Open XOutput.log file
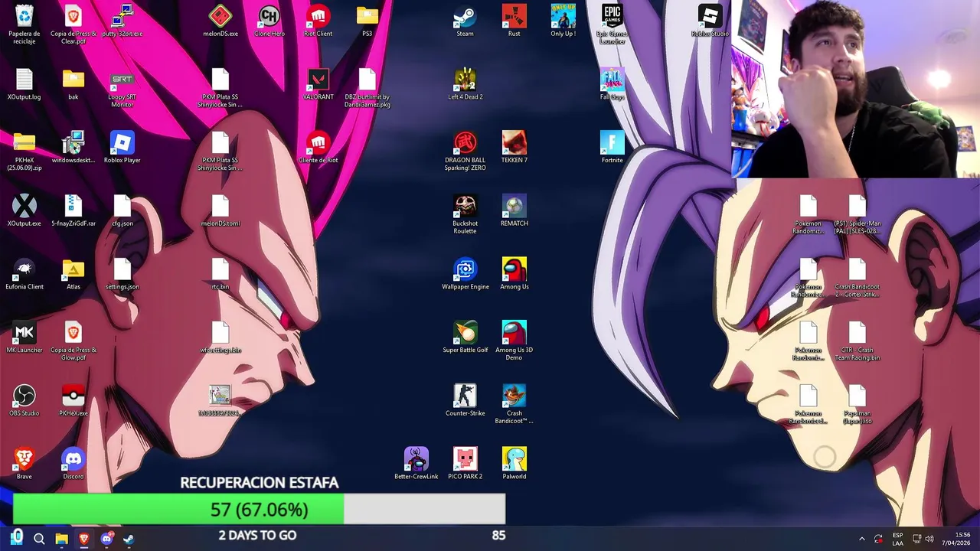 click(24, 84)
